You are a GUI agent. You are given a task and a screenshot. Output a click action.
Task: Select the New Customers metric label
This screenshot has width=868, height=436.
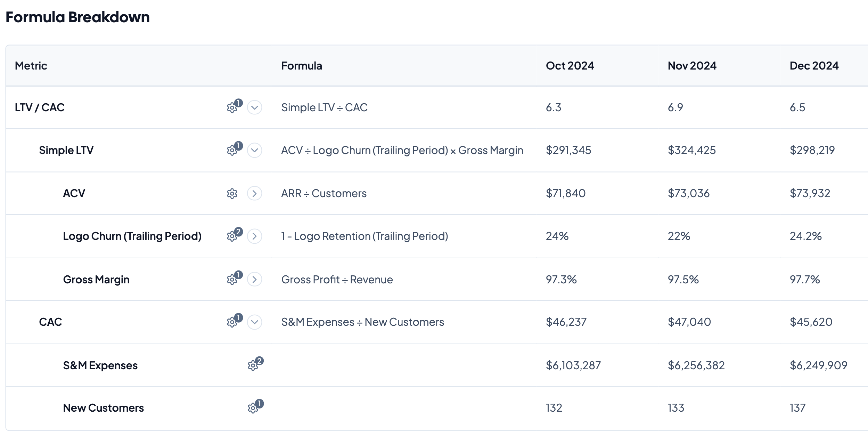(104, 408)
